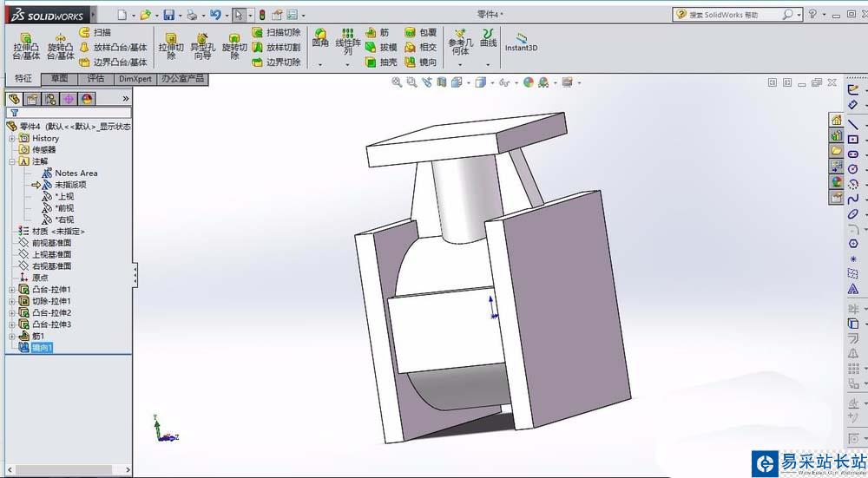Switch to the 评估 (Evaluate) tab
The width and height of the screenshot is (868, 478).
pyautogui.click(x=95, y=79)
